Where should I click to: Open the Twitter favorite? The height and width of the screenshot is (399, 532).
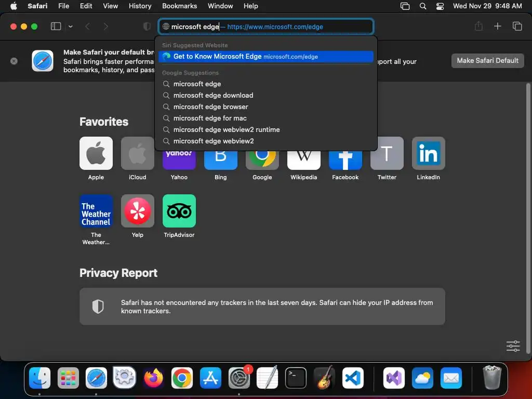[387, 153]
